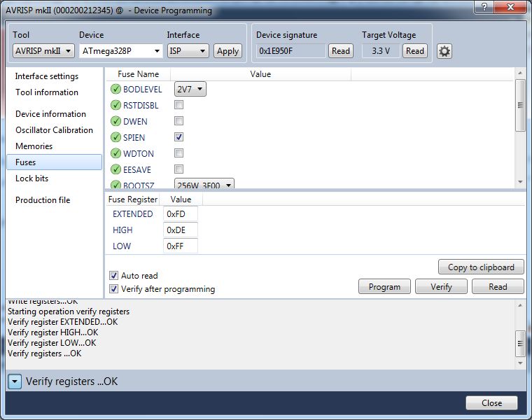Click the RSTDISBL green status checkmark
The width and height of the screenshot is (532, 420).
click(x=115, y=105)
